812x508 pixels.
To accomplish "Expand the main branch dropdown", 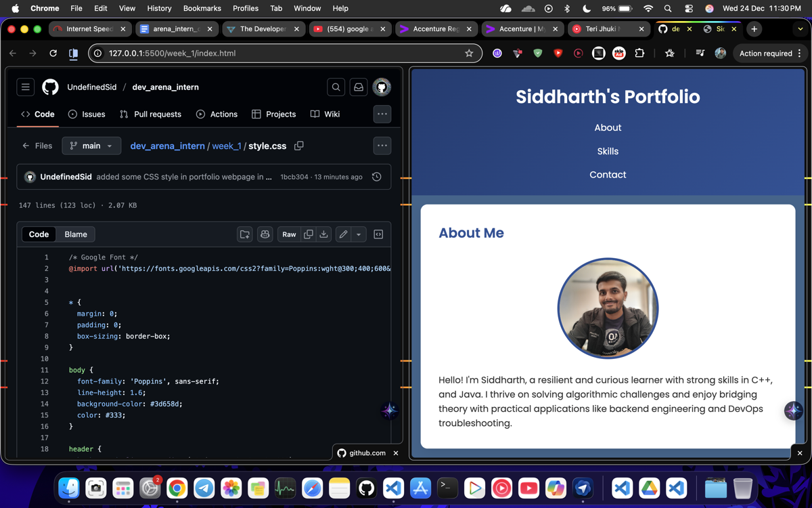I will pos(91,146).
